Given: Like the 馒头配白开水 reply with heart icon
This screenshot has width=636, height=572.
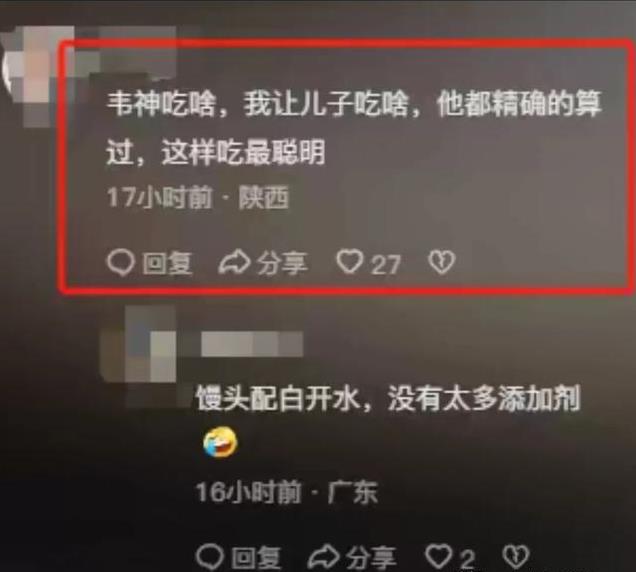Looking at the screenshot, I should (x=438, y=556).
